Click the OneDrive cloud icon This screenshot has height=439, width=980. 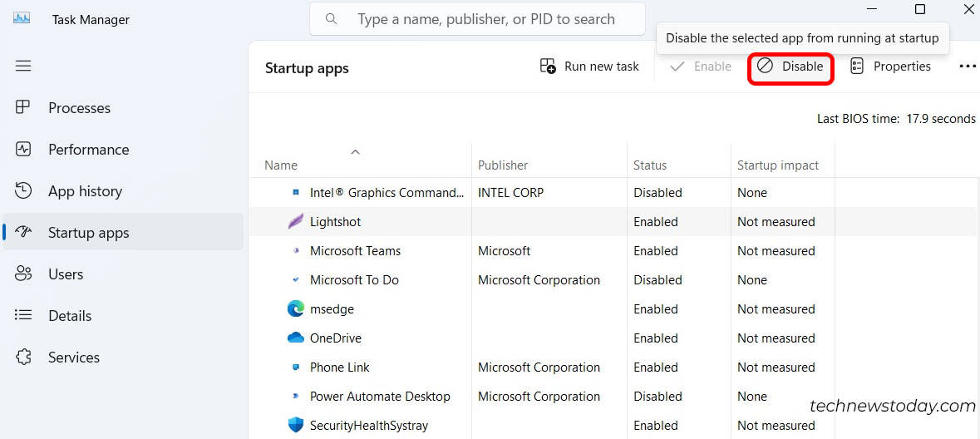296,338
